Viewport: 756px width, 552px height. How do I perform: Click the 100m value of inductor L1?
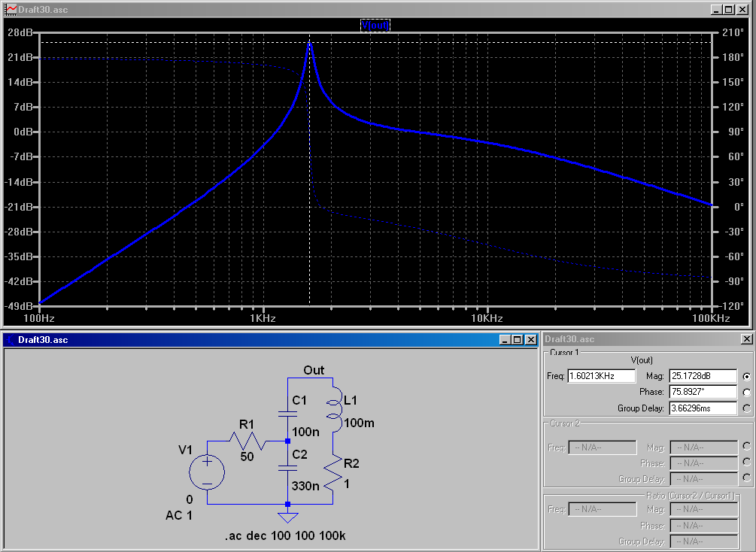click(x=360, y=423)
